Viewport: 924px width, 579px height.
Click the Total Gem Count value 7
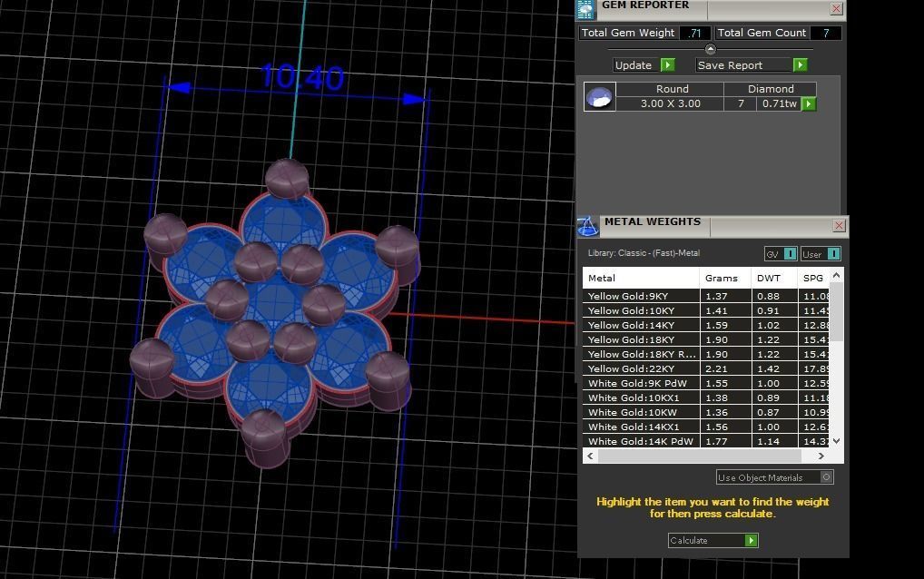tap(826, 33)
